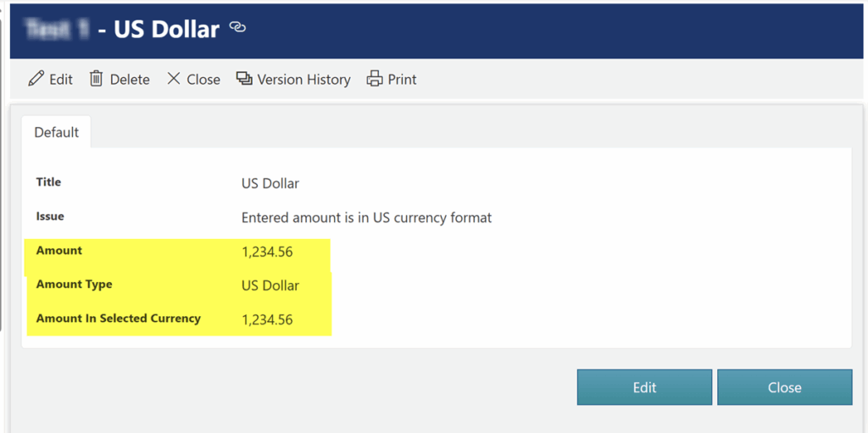The image size is (868, 433).
Task: Click the trash can Delete icon
Action: 97,79
